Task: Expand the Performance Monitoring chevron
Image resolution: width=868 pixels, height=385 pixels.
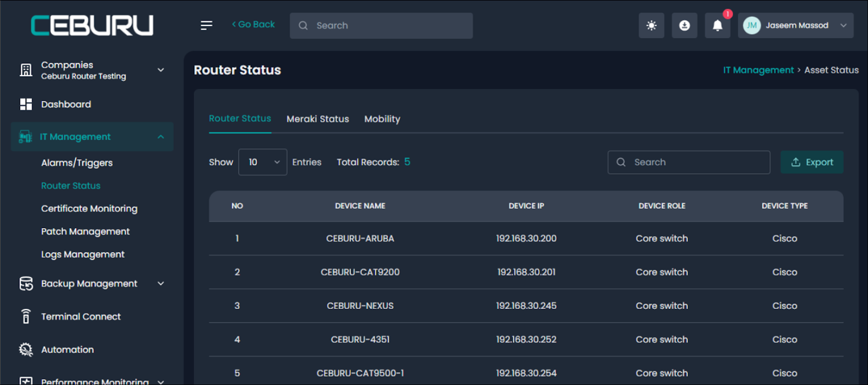Action: (161, 382)
